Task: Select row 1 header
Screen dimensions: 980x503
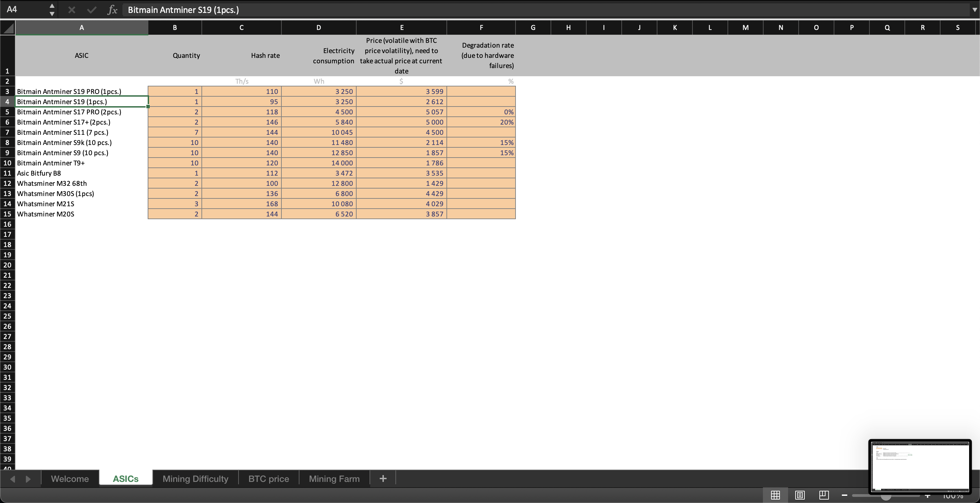Action: click(x=7, y=55)
